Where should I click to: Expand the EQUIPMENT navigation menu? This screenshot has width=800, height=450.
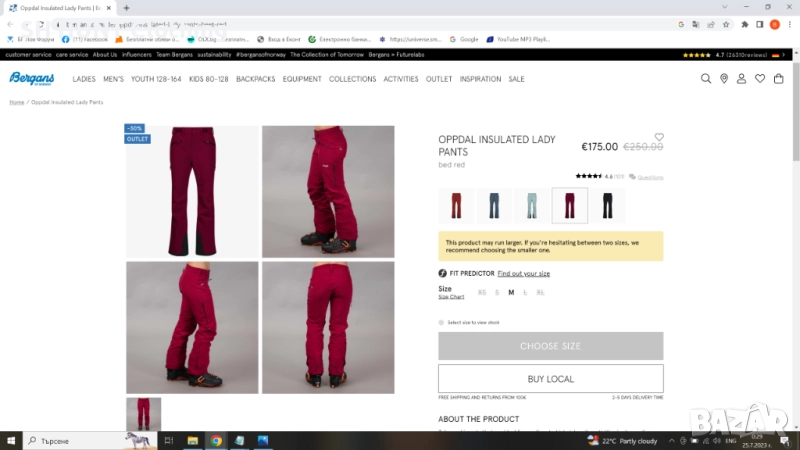point(302,79)
